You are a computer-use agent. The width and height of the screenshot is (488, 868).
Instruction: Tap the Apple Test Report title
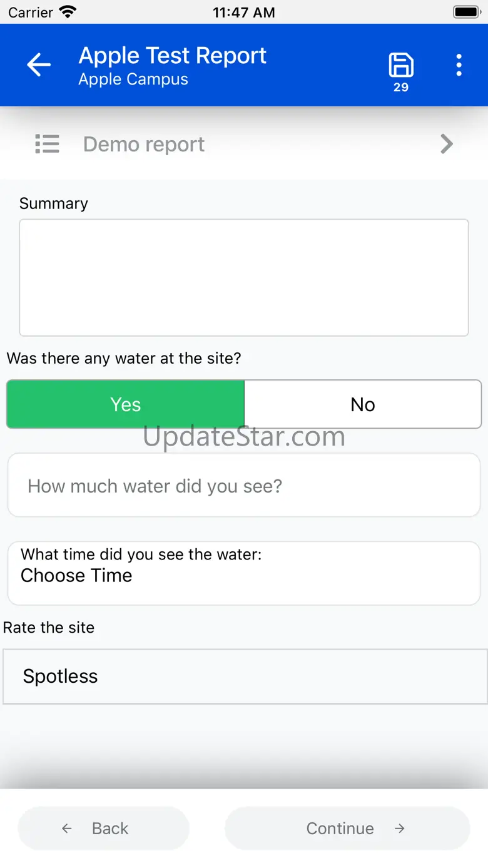pyautogui.click(x=172, y=56)
